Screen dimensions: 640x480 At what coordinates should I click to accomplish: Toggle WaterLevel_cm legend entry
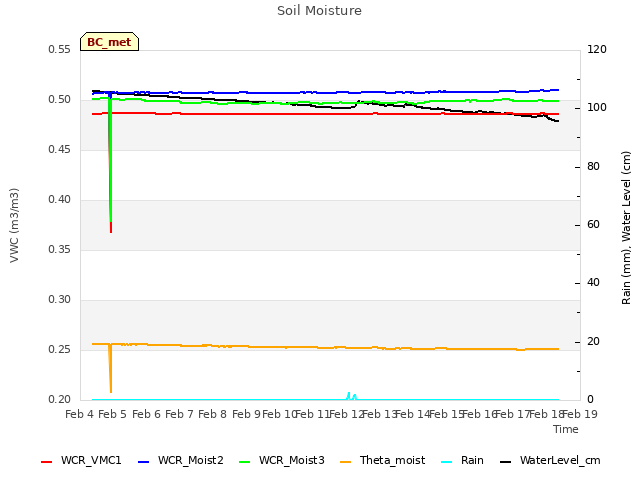click(550, 460)
